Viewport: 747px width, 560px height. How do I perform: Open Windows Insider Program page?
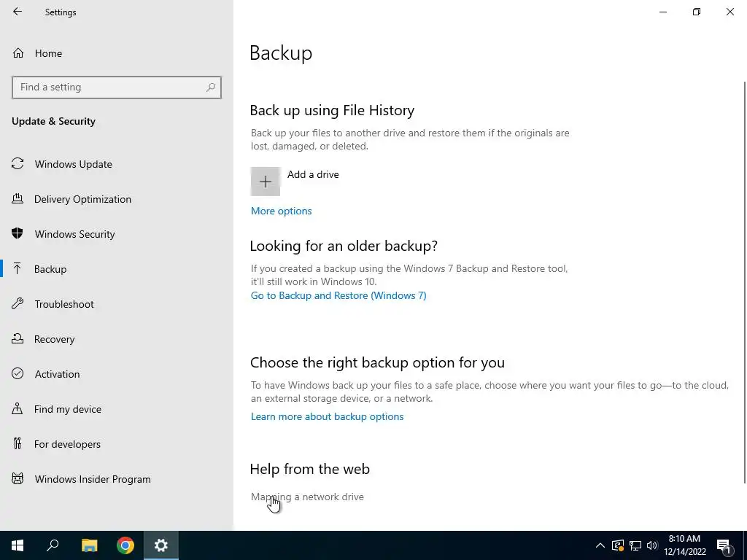(x=93, y=479)
